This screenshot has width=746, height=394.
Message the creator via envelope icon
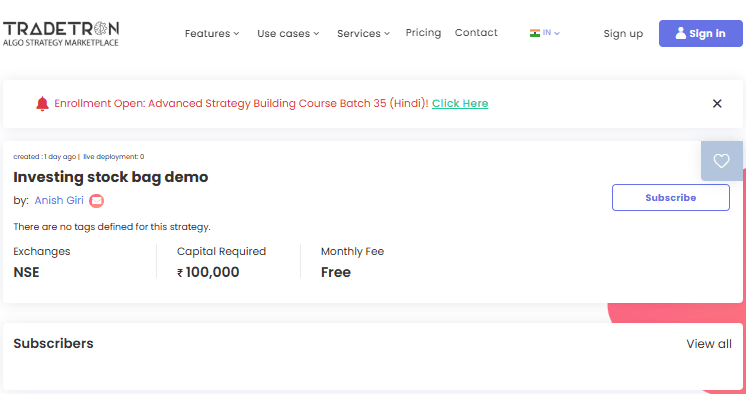click(x=97, y=201)
